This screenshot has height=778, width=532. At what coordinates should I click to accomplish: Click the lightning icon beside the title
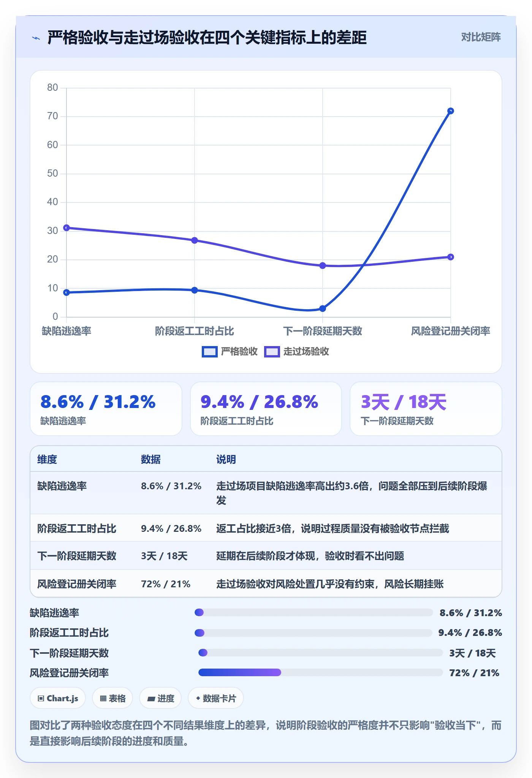pos(36,38)
